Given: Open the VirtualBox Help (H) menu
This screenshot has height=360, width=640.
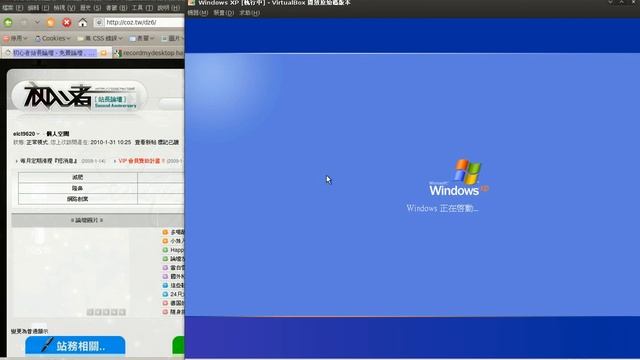Looking at the screenshot, I should (249, 13).
